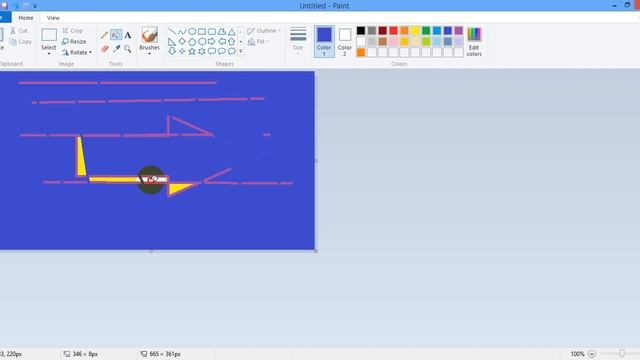Click the Cut button
Viewport: 640px width, 360px height.
(18, 31)
